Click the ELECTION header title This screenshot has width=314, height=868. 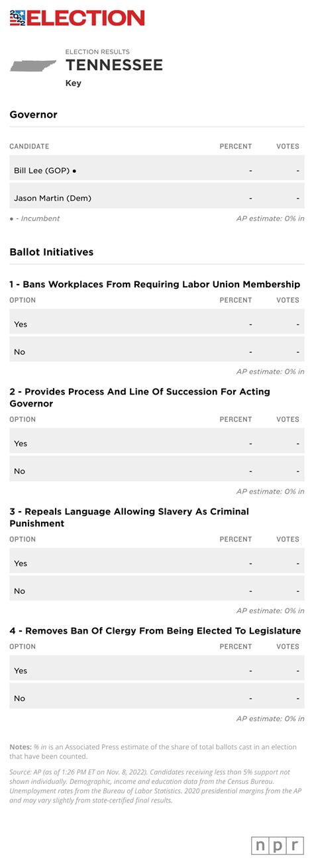(x=85, y=19)
